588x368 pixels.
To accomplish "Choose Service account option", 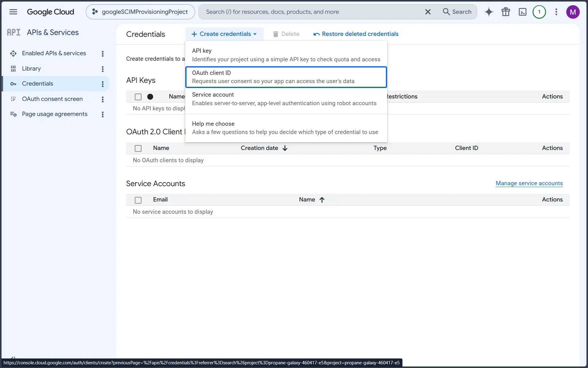I will [286, 99].
